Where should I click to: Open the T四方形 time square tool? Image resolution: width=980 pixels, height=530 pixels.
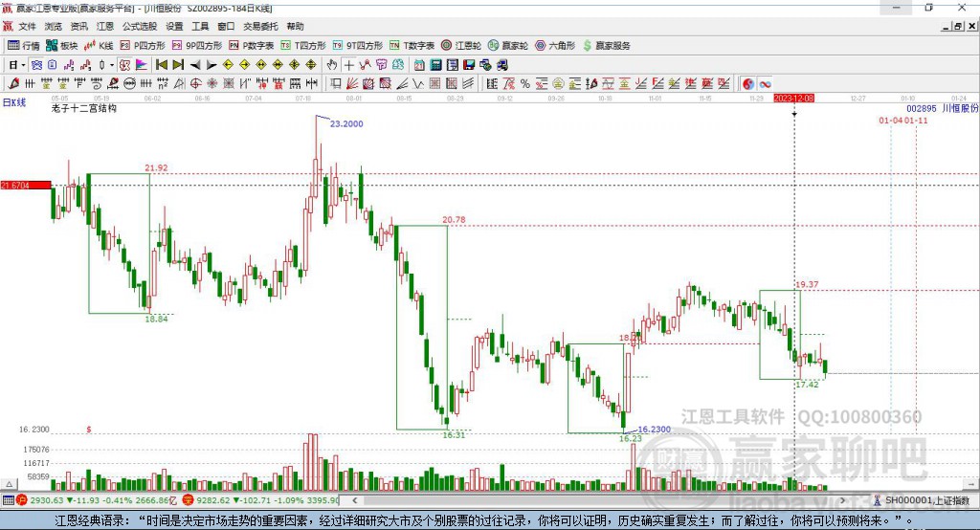pos(303,46)
